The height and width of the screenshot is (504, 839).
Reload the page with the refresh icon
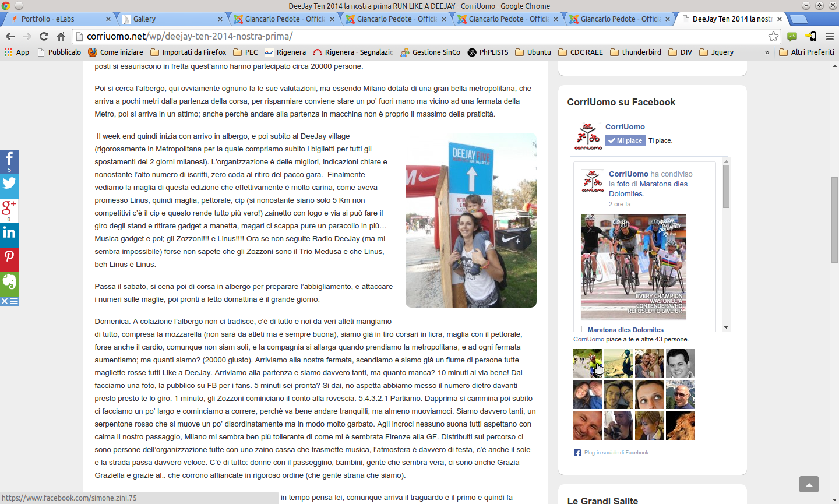click(x=44, y=36)
